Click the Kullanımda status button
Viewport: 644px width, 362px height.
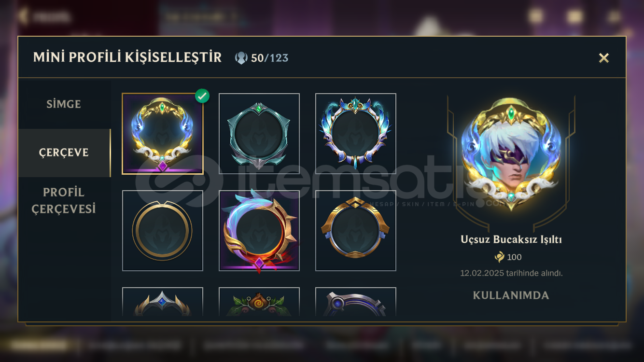(511, 295)
